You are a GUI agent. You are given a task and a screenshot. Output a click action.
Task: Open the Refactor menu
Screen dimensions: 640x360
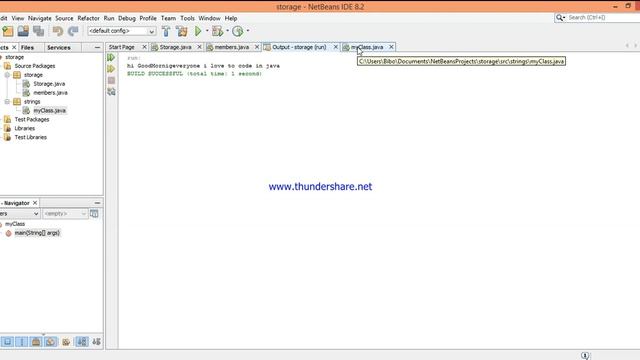(88, 18)
